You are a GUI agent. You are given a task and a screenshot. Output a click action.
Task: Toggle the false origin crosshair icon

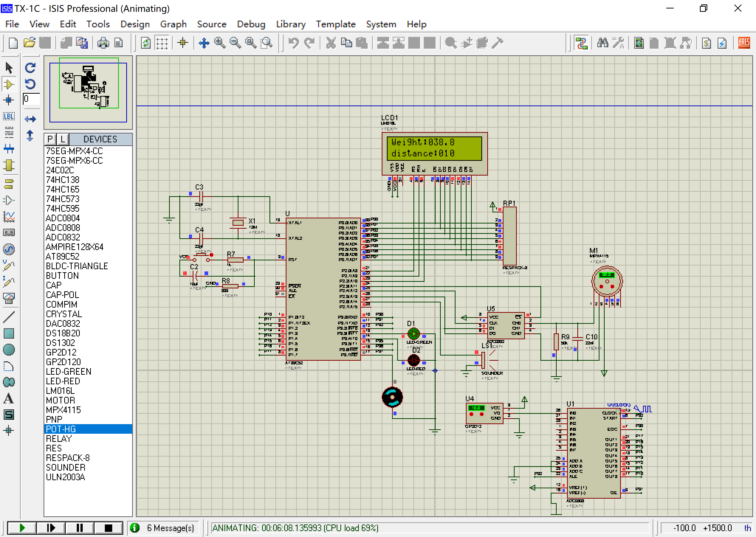click(183, 43)
